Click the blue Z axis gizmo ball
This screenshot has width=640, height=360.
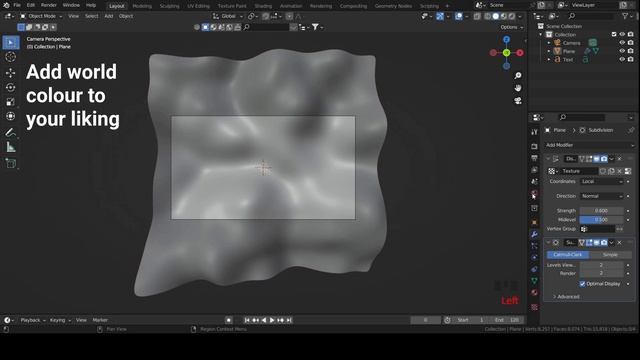point(507,40)
